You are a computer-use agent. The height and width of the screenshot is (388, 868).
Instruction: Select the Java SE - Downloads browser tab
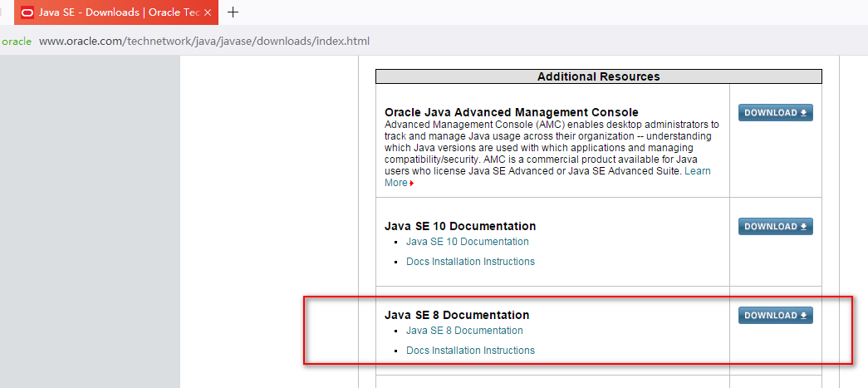pyautogui.click(x=116, y=12)
